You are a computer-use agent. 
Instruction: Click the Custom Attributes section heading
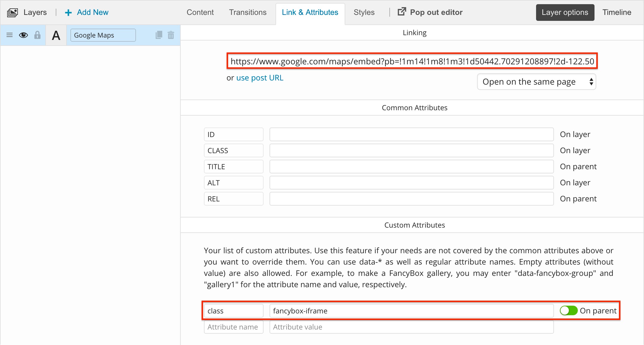414,225
